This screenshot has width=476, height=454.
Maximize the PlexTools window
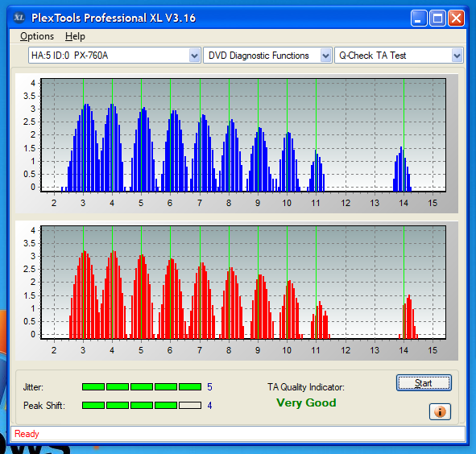(437, 19)
